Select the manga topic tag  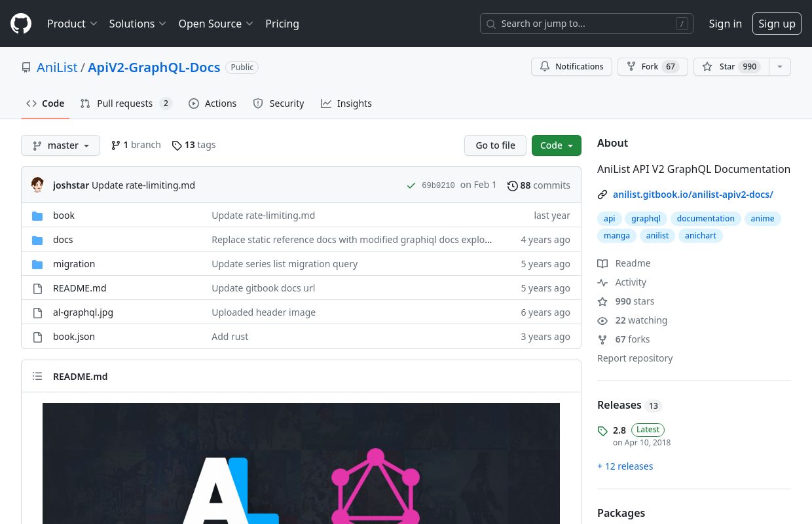point(617,236)
